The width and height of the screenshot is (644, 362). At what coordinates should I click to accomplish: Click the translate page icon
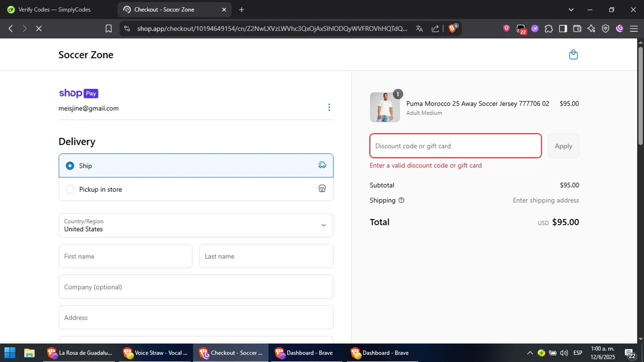419,28
